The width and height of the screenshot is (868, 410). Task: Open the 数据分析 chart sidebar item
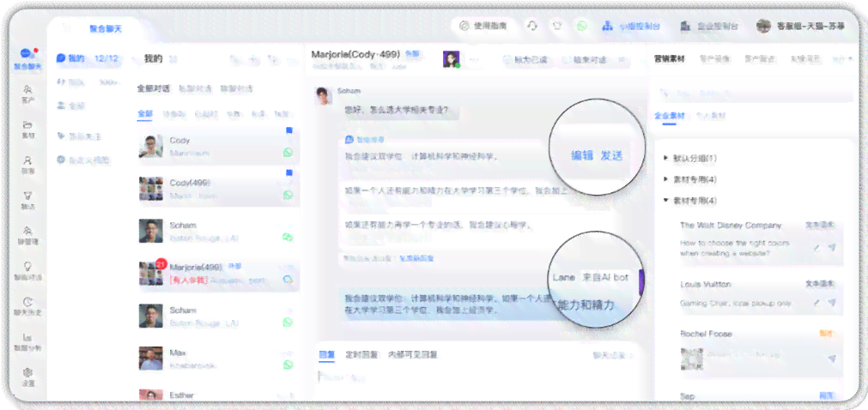[x=27, y=341]
